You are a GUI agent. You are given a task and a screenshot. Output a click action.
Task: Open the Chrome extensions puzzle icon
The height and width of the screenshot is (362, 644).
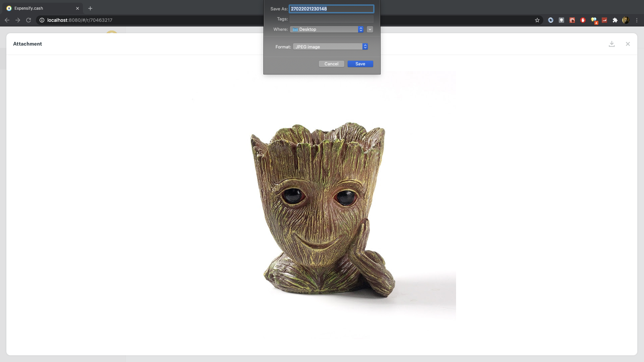tap(615, 20)
